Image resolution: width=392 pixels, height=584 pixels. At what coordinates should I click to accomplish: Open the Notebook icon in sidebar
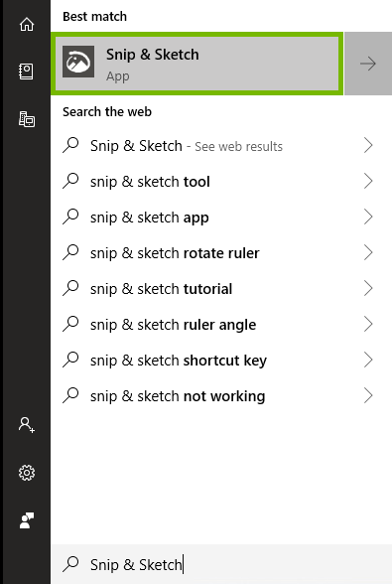pyautogui.click(x=27, y=72)
